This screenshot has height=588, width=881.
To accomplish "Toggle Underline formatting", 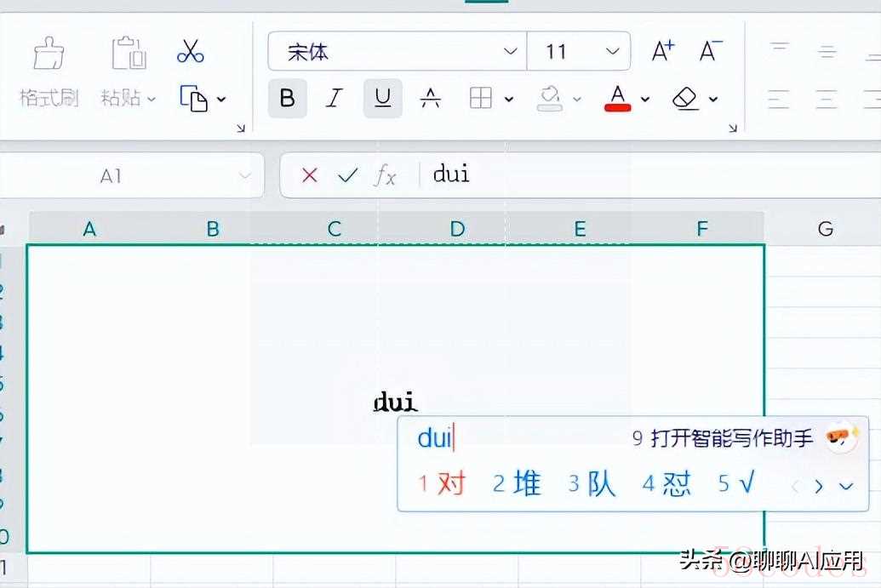I will (x=383, y=99).
